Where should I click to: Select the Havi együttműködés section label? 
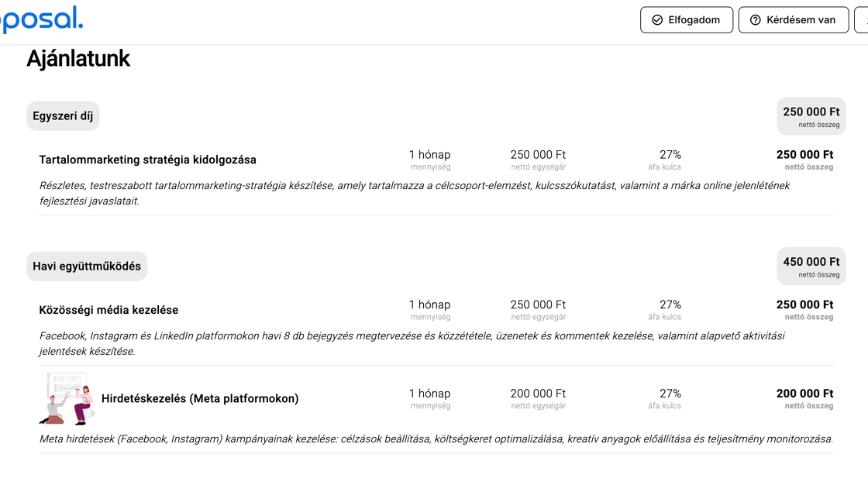(87, 267)
